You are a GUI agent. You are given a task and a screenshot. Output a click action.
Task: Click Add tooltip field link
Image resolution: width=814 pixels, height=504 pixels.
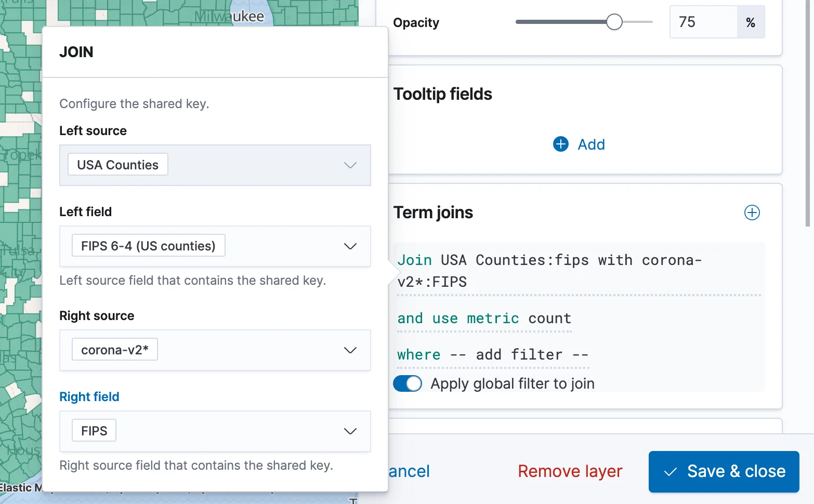591,144
